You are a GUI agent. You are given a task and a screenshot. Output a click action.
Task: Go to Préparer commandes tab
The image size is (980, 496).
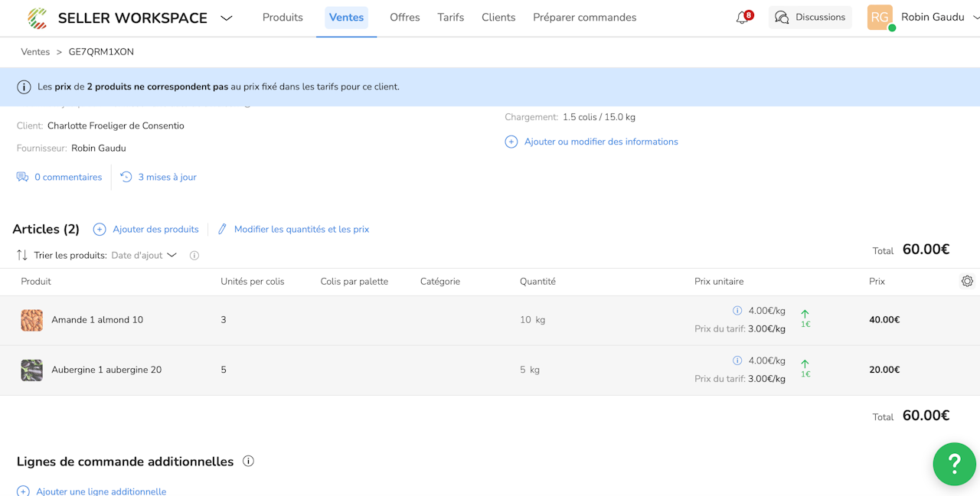(x=584, y=18)
